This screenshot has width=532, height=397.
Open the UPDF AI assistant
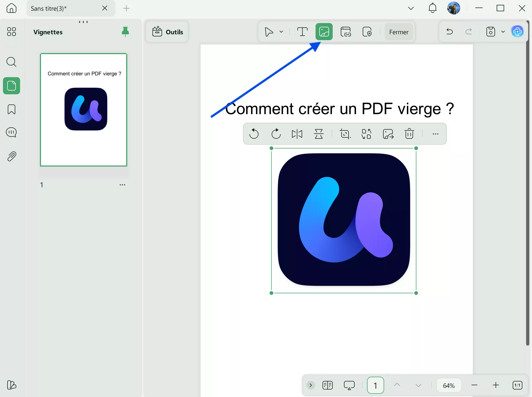[518, 31]
